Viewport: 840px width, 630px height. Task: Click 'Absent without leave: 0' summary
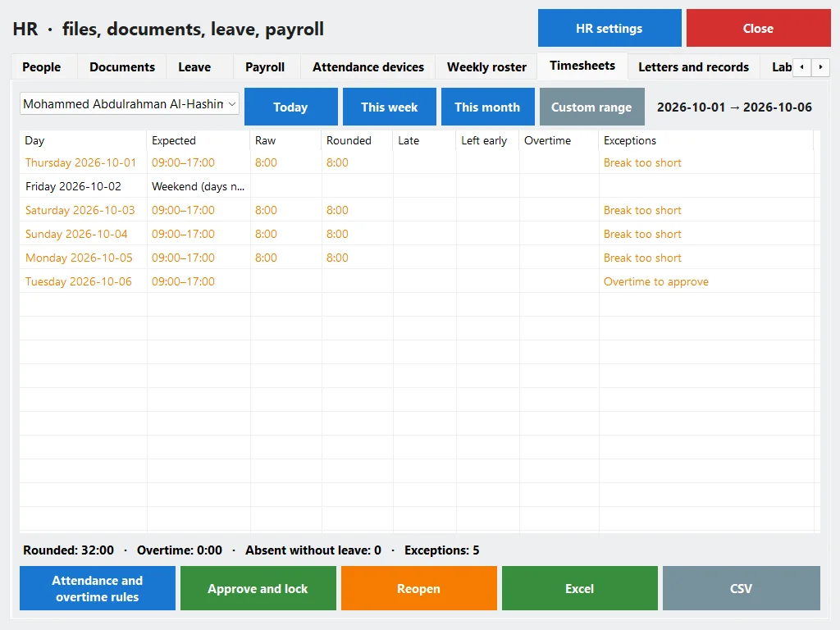click(313, 550)
